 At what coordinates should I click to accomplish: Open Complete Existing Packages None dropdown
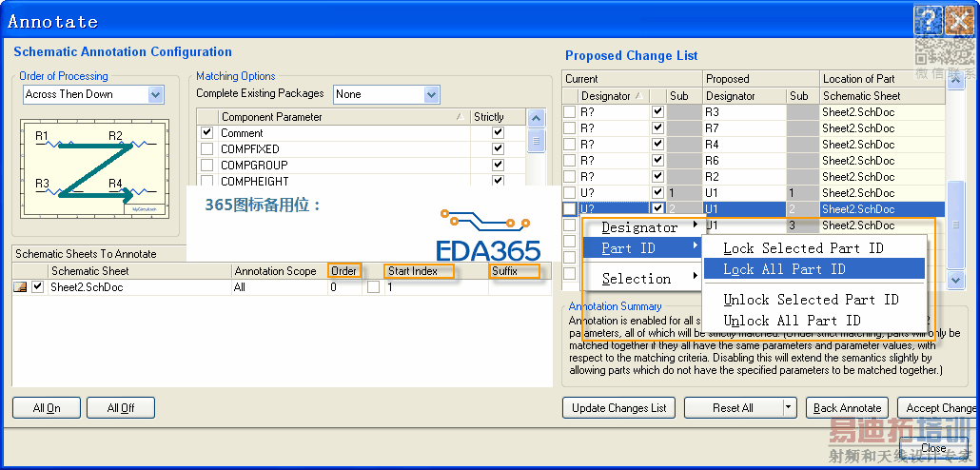coord(431,95)
